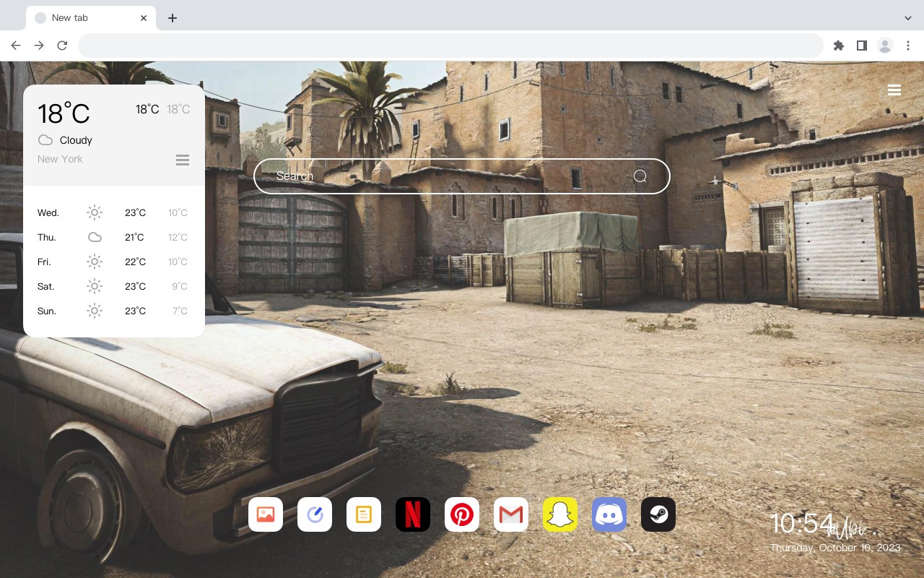
Task: Go forward to the next page
Action: [x=39, y=46]
